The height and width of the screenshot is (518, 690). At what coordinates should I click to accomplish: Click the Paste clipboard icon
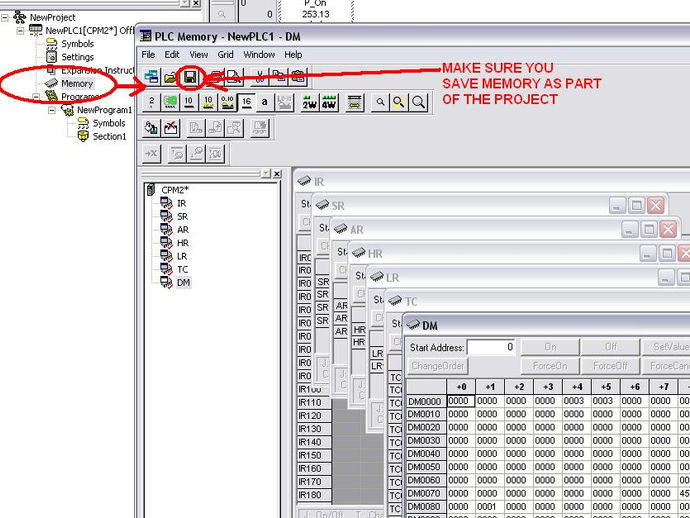[x=298, y=77]
